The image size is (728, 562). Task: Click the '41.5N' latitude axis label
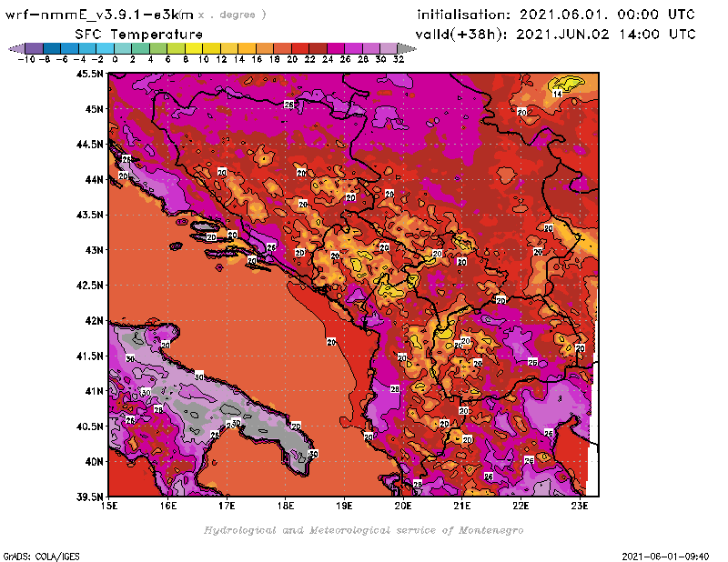pyautogui.click(x=89, y=356)
